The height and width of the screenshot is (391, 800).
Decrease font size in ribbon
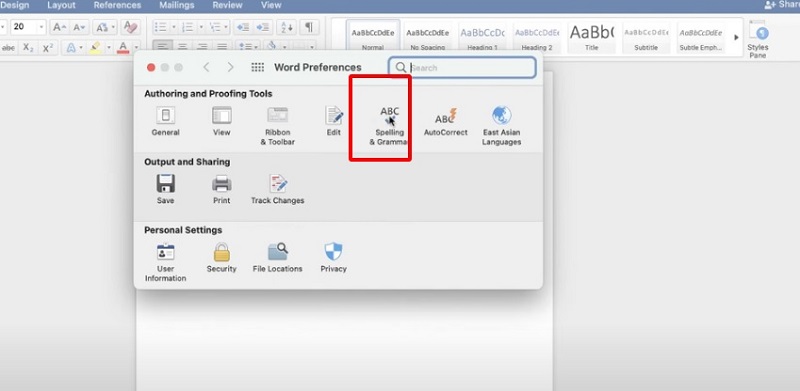tap(79, 27)
